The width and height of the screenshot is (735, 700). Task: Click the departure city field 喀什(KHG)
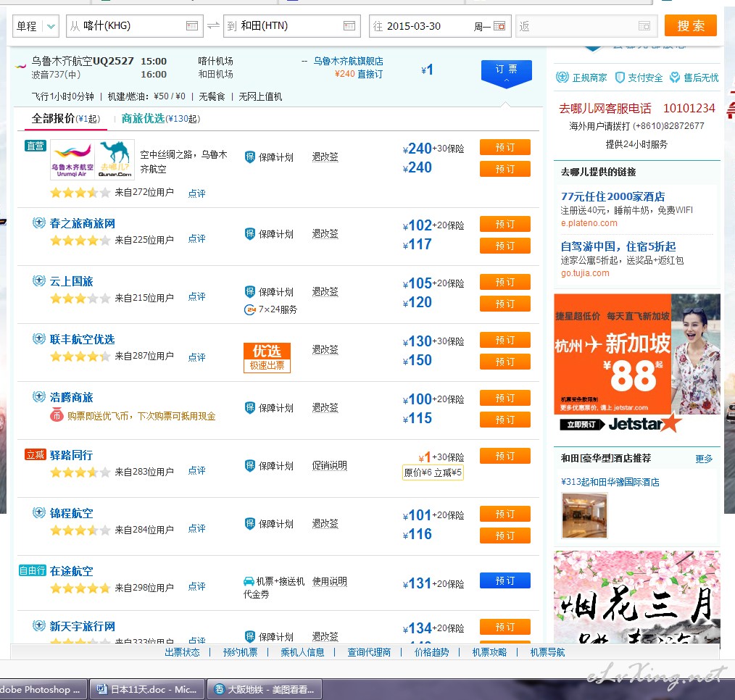click(135, 26)
